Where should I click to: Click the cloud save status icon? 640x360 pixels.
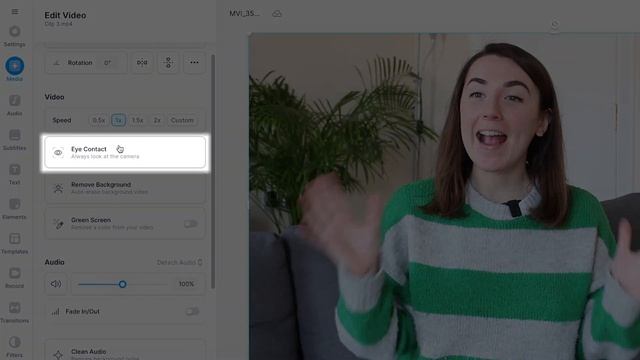point(277,14)
